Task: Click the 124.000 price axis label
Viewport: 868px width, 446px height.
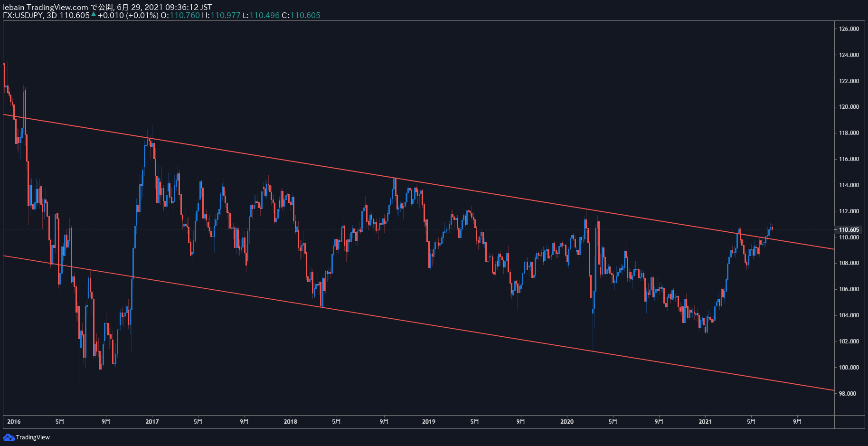Action: coord(849,55)
